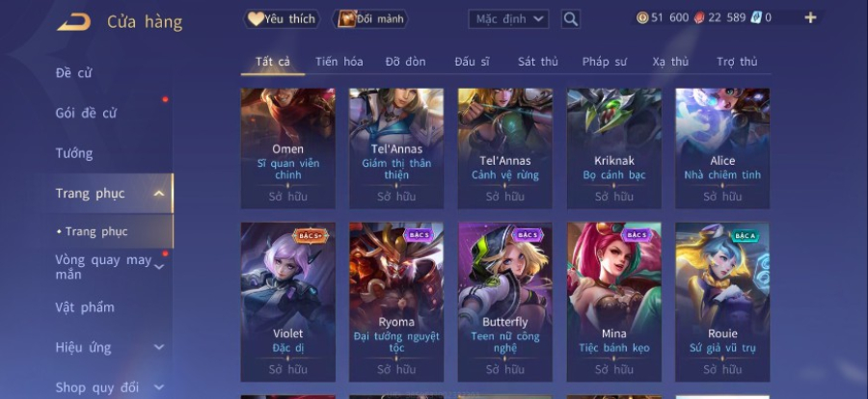Click the gold coin balance icon
Image resolution: width=868 pixels, height=399 pixels.
click(642, 17)
